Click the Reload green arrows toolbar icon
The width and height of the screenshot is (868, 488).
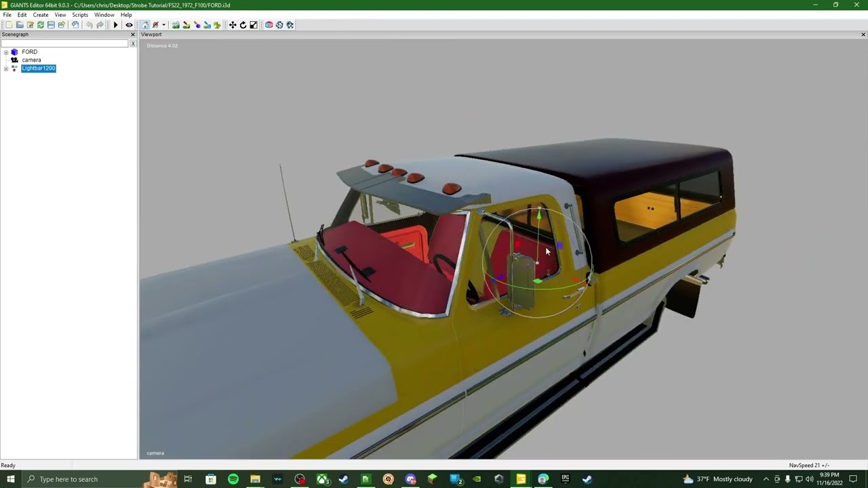coord(41,25)
